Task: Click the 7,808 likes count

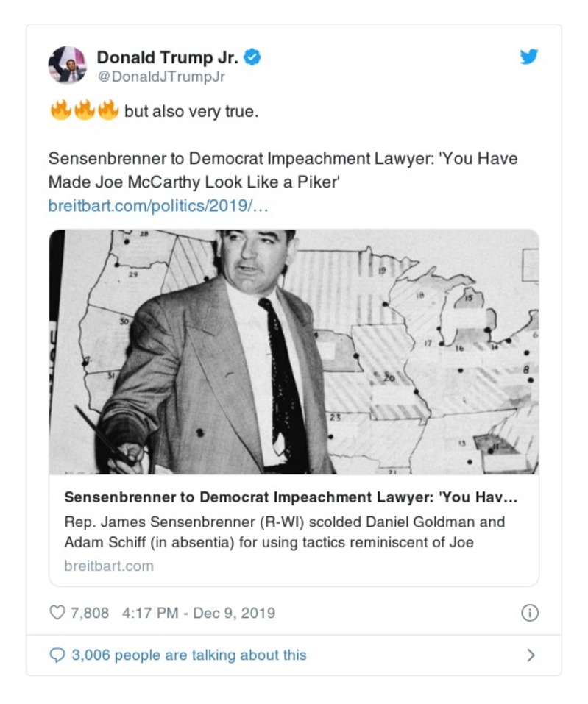Action: point(89,612)
